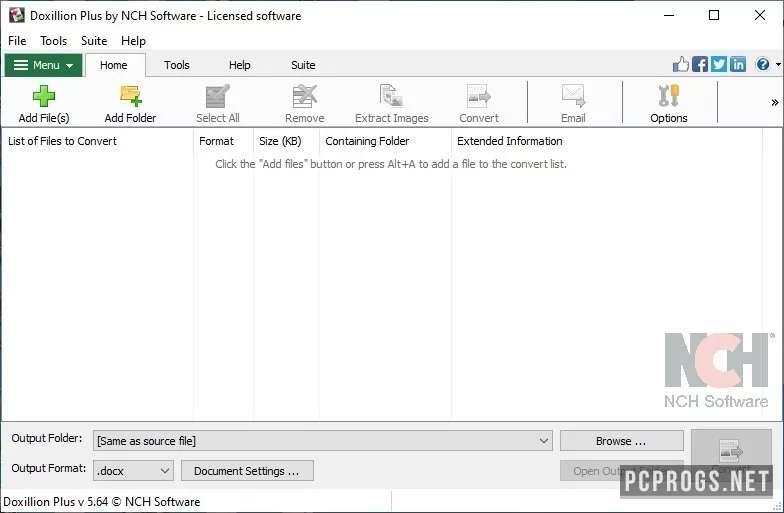The width and height of the screenshot is (784, 513).
Task: Click the Doxillion Plus v 5.64 status text
Action: pos(102,502)
